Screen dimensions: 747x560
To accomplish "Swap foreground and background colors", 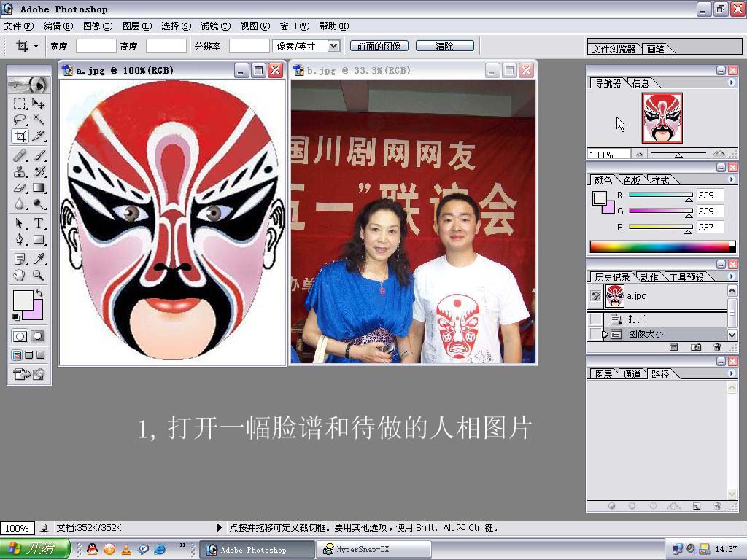I will (40, 293).
